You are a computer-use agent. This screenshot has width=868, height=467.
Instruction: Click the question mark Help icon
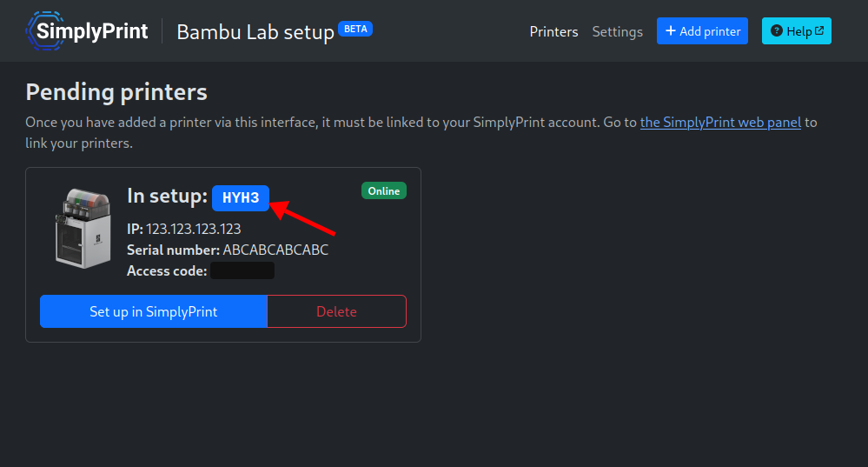[x=777, y=31]
